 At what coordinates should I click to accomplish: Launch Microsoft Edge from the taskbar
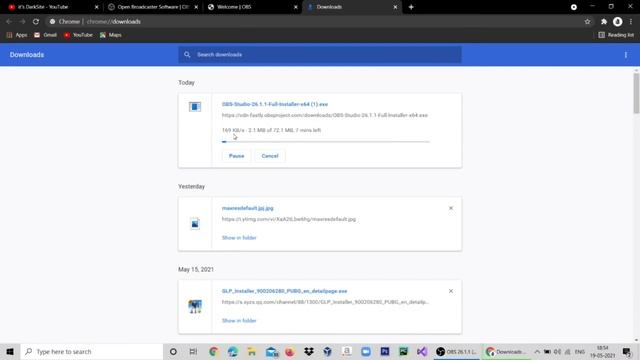233,351
